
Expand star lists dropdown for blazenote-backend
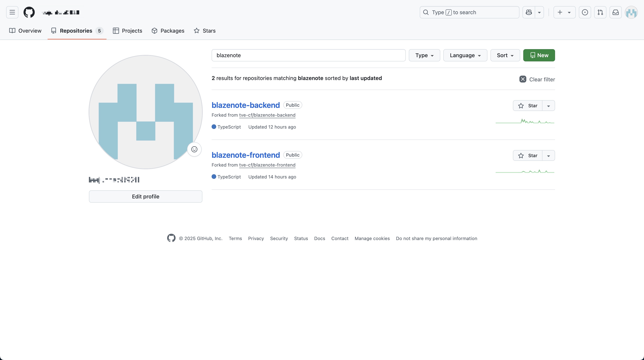(x=549, y=106)
